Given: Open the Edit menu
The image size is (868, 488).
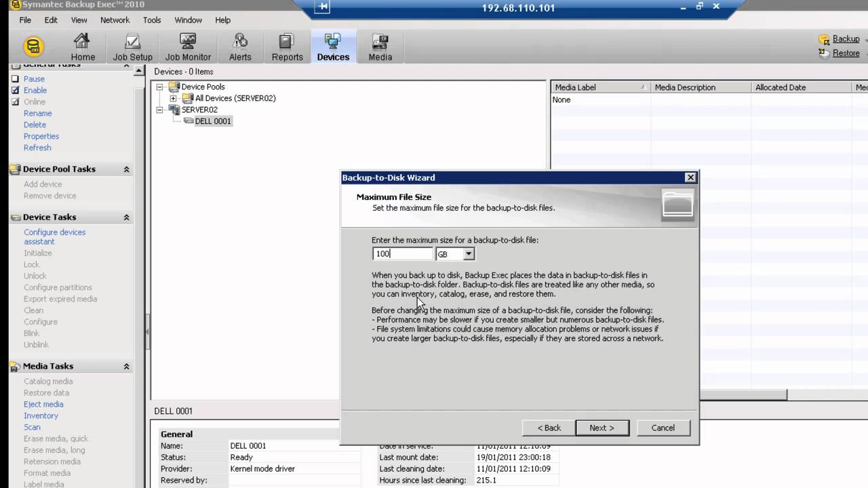Looking at the screenshot, I should click(x=51, y=20).
